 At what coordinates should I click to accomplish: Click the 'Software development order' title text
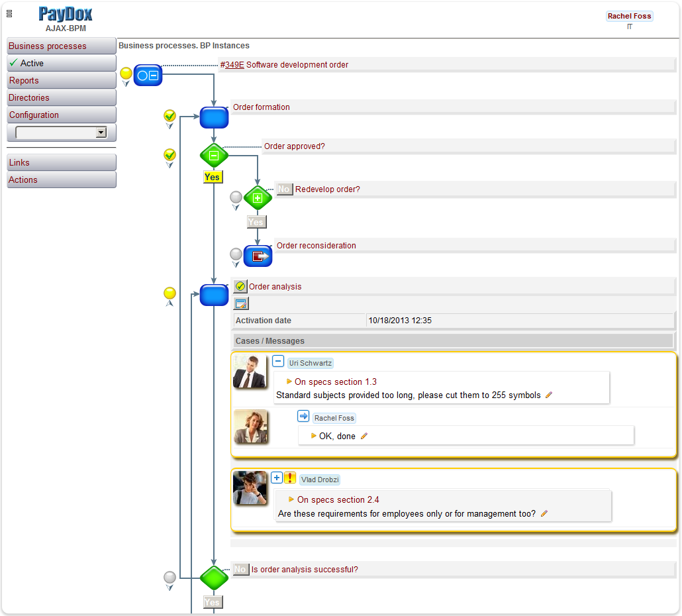tap(297, 64)
